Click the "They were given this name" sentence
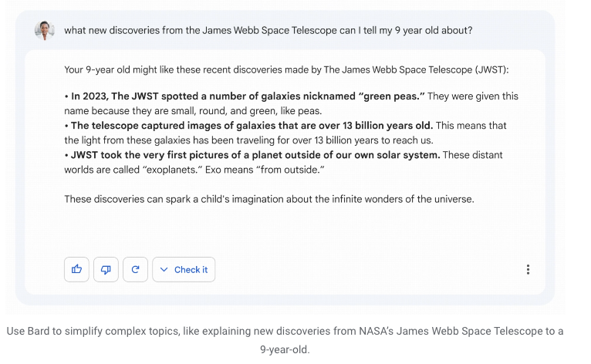 click(193, 110)
